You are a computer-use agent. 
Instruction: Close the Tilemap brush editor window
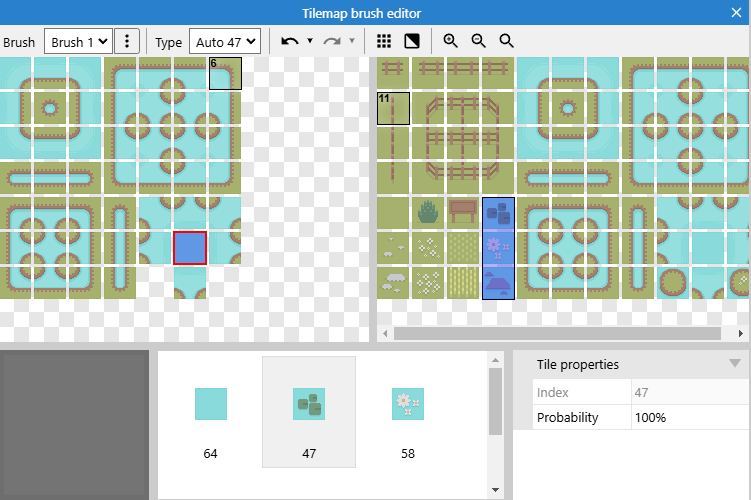(737, 13)
